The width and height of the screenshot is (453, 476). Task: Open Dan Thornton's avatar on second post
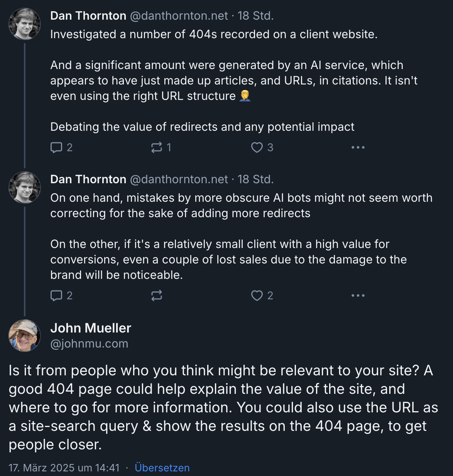[x=25, y=187]
